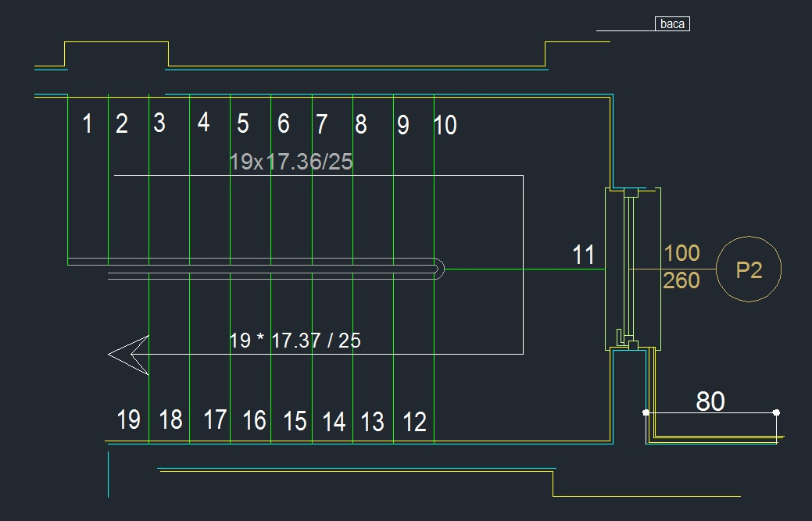Screen dimensions: 812x521
Task: Click the "baca" text label
Action: click(672, 23)
